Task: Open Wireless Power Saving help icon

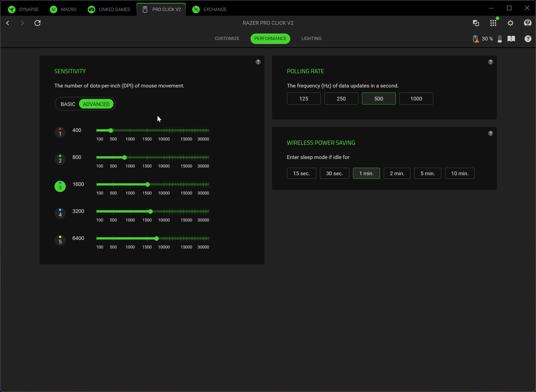Action: click(490, 133)
